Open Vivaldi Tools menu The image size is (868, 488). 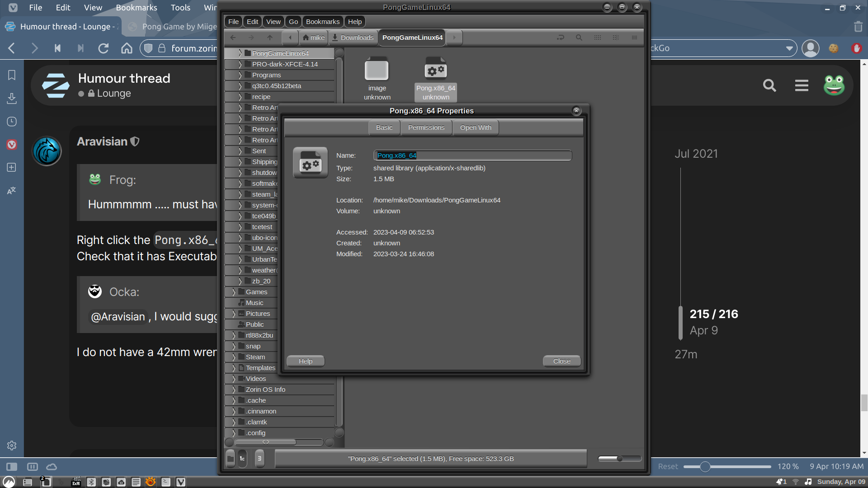pos(180,8)
